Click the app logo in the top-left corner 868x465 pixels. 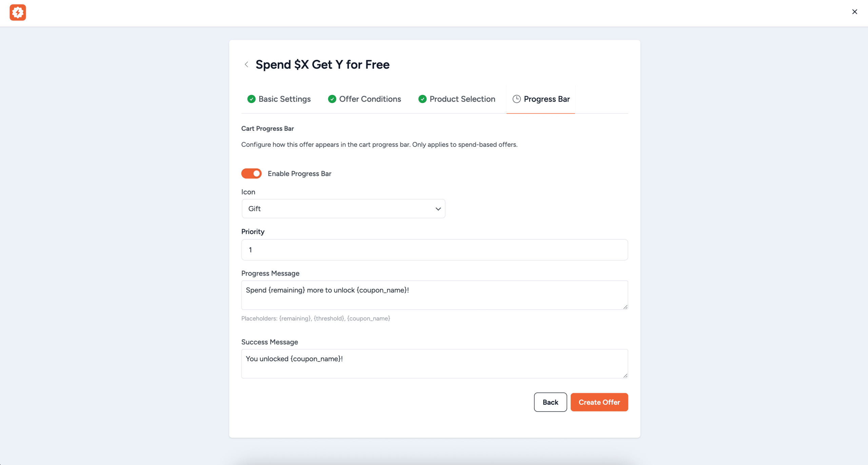pos(18,13)
